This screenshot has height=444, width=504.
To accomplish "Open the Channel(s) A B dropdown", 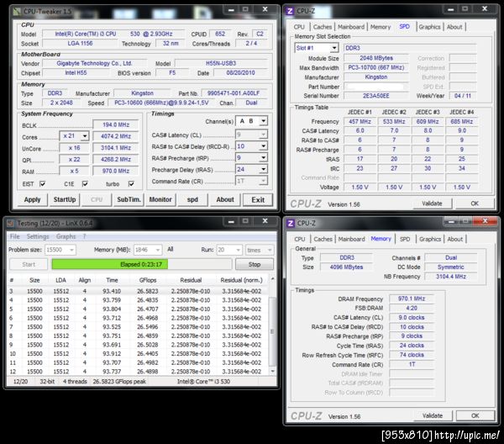I will click(x=262, y=121).
